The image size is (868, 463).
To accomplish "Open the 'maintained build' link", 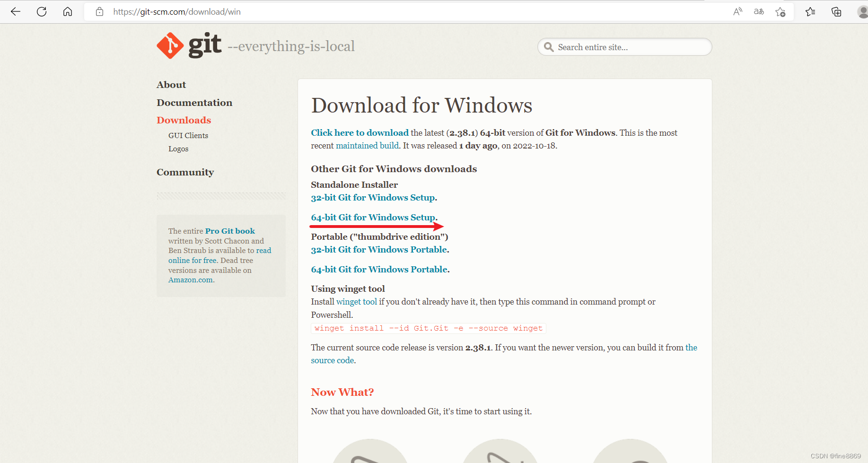I will [367, 146].
